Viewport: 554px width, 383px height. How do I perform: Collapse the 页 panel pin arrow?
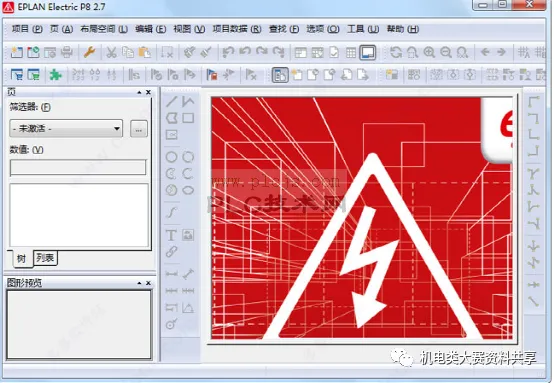(139, 92)
